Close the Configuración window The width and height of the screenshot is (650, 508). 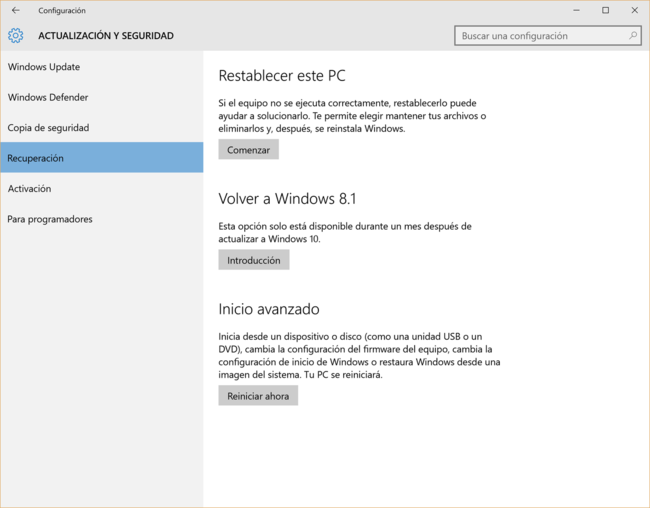[633, 10]
